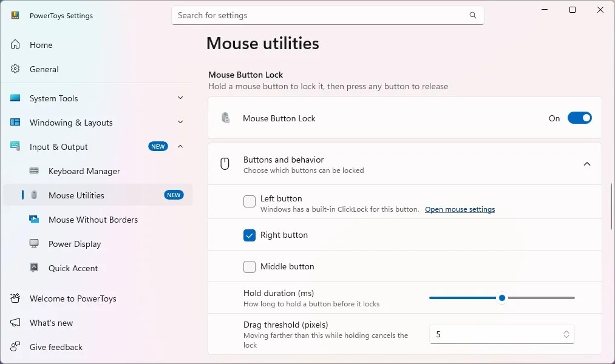The height and width of the screenshot is (364, 615).
Task: Open Keyboard Manager page
Action: (97, 171)
